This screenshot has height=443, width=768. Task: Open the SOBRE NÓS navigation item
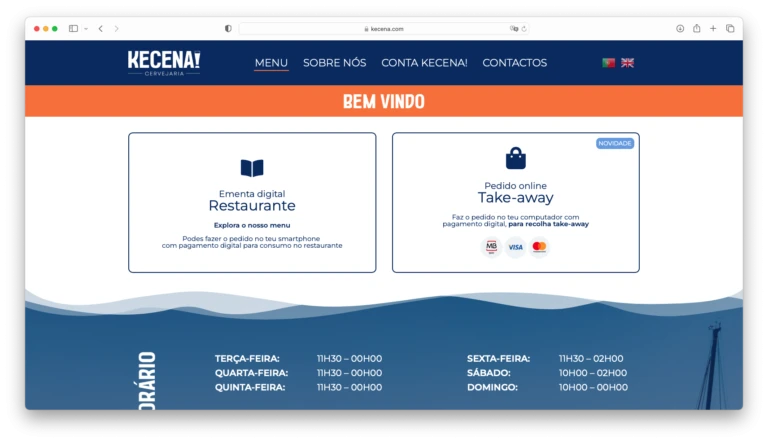(x=334, y=63)
